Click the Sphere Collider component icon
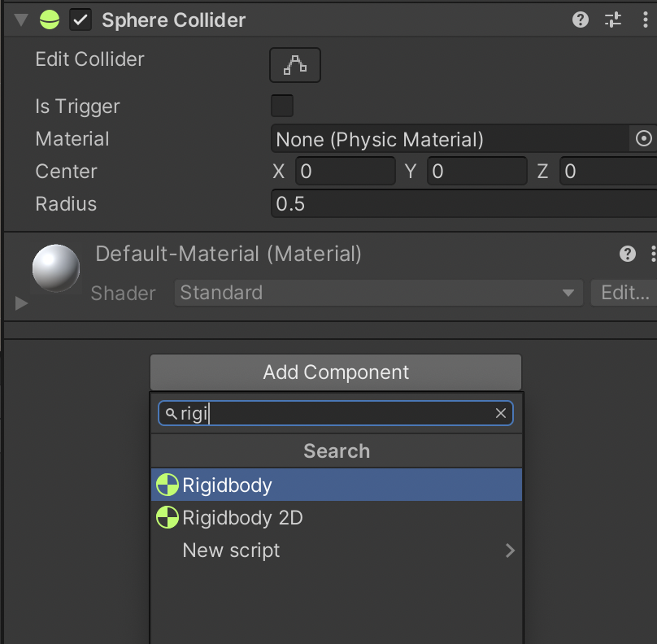Image resolution: width=657 pixels, height=644 pixels. click(50, 20)
